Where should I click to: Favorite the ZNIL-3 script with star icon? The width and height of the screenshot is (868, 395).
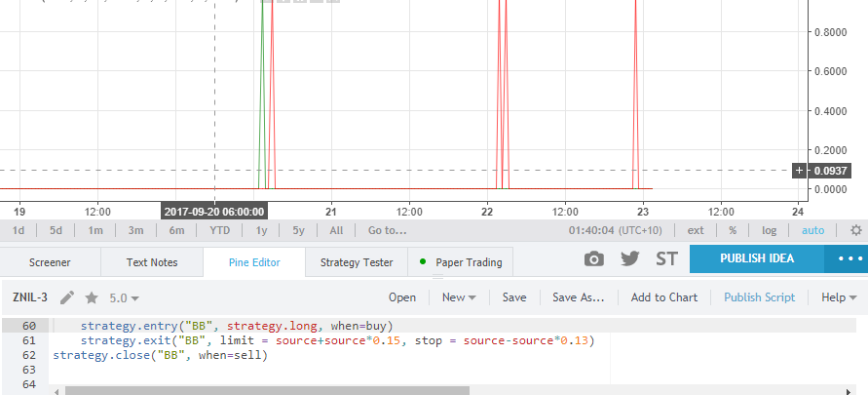pyautogui.click(x=92, y=298)
